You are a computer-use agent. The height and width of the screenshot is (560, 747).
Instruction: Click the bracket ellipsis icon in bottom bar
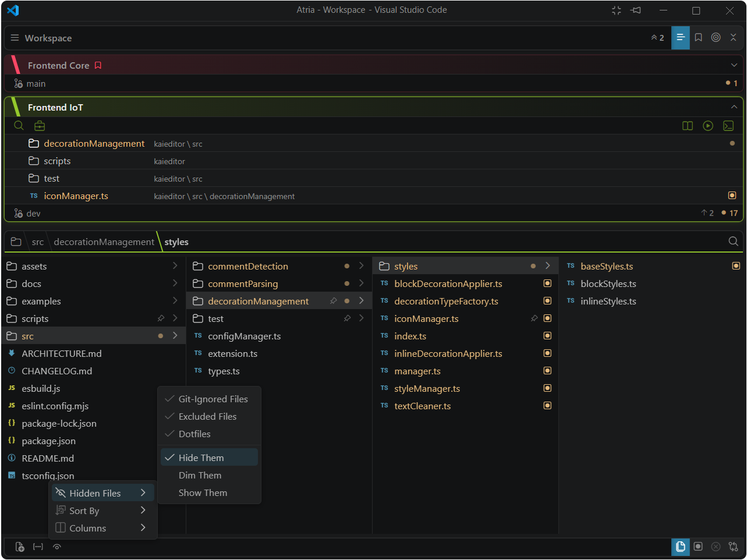pyautogui.click(x=38, y=547)
